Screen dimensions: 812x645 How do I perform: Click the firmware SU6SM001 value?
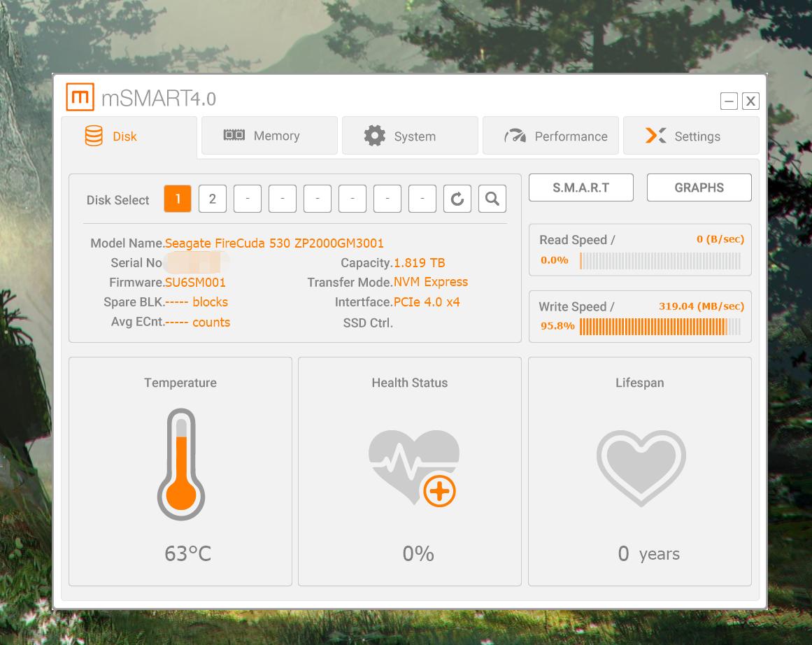[x=195, y=283]
